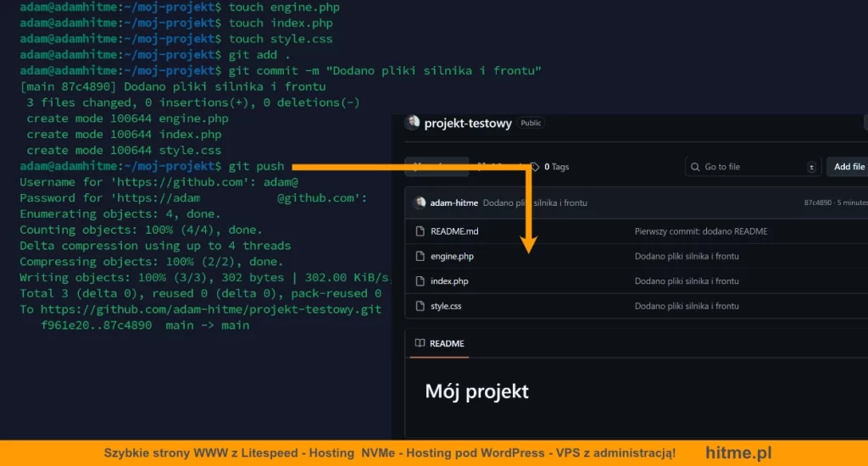Viewport: 868px width, 466px height.
Task: Click the Public visibility badge
Action: [531, 123]
